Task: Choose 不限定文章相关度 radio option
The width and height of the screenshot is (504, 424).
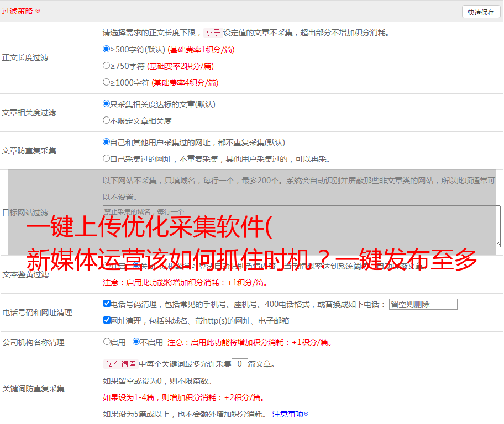Action: (106, 120)
